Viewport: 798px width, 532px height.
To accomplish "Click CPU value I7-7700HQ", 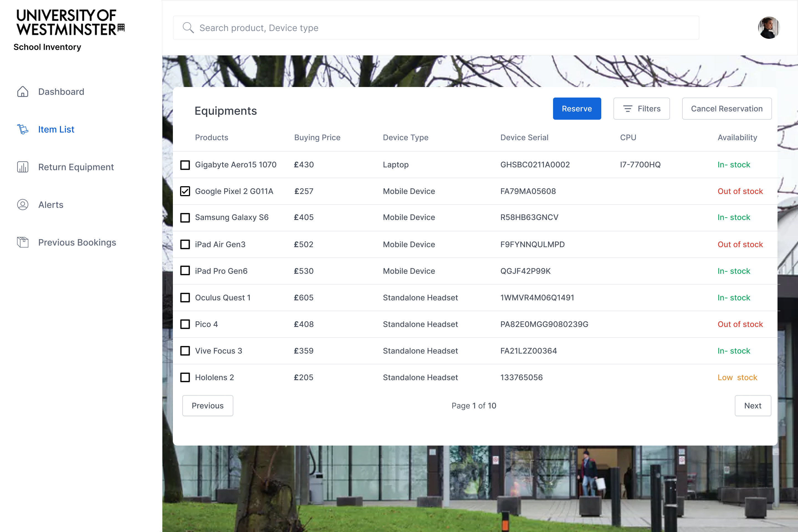I will coord(640,165).
